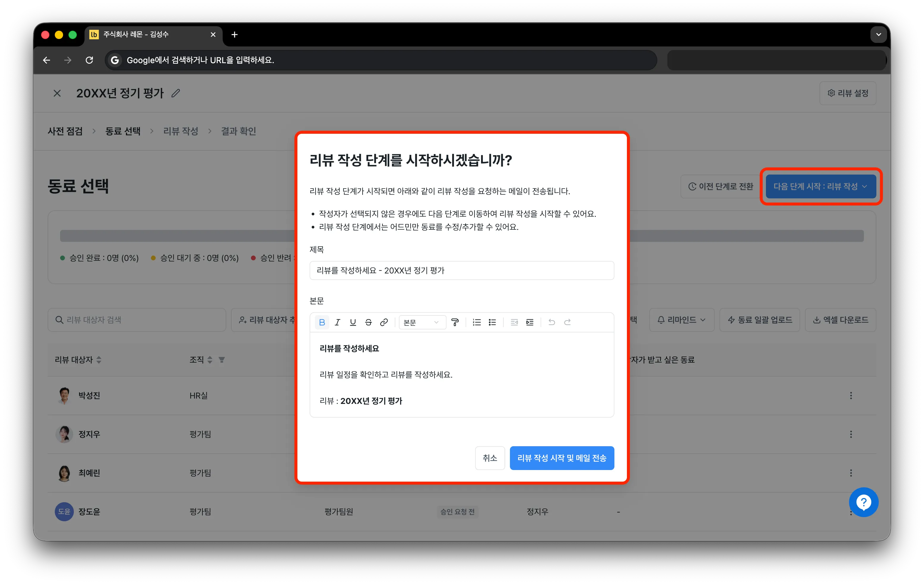This screenshot has height=585, width=924.
Task: Increase indent in the editor toolbar
Action: [530, 322]
